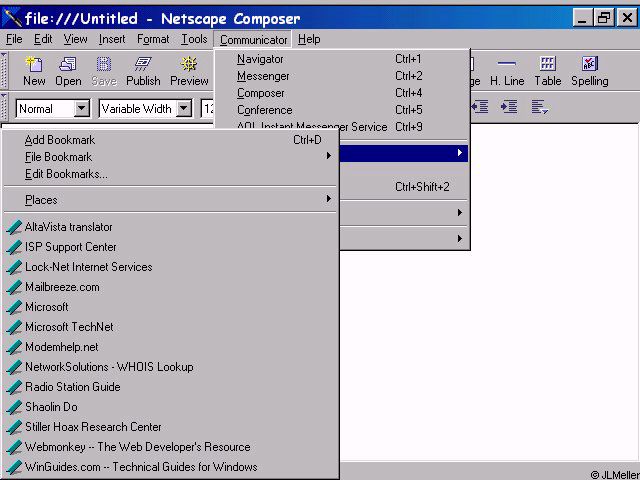Image resolution: width=640 pixels, height=480 pixels.
Task: Choose Conference from Communicator menu
Action: click(x=342, y=110)
